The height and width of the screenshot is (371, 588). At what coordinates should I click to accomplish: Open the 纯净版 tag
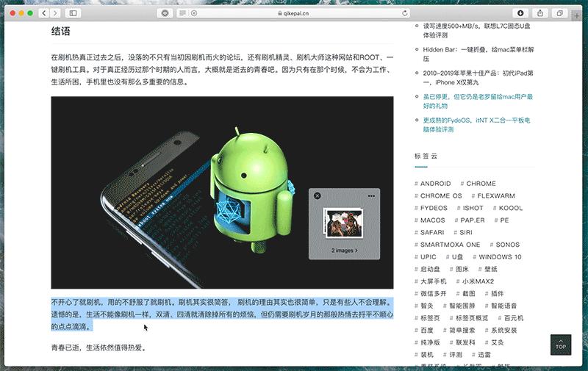[x=427, y=342]
